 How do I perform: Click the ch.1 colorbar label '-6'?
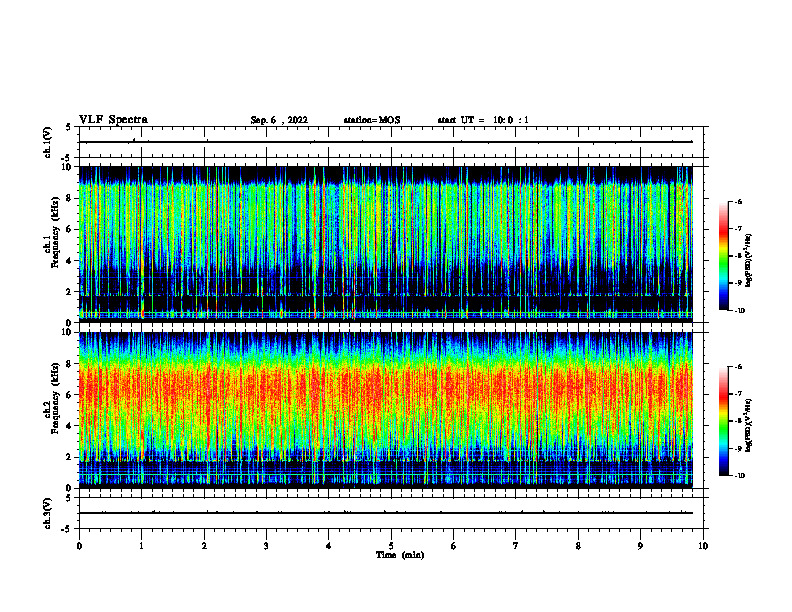point(738,201)
